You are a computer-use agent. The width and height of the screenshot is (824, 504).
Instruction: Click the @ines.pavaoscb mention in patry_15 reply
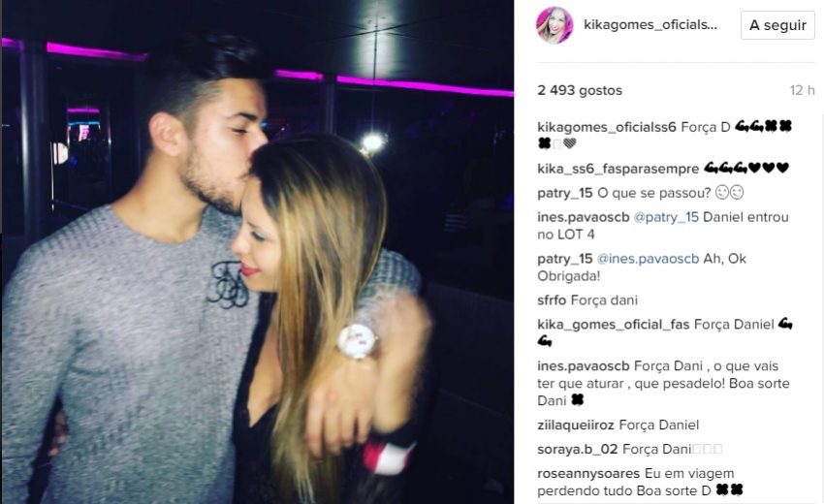click(648, 259)
